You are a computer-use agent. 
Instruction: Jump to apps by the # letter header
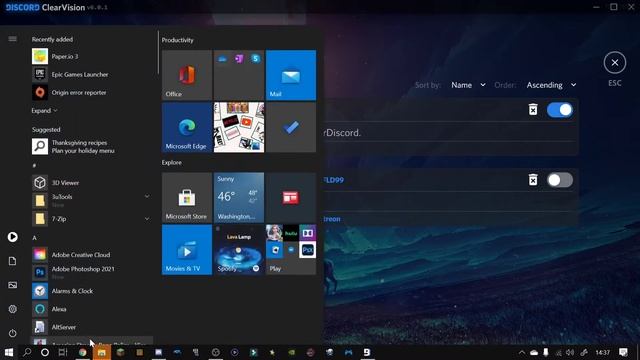[x=34, y=165]
